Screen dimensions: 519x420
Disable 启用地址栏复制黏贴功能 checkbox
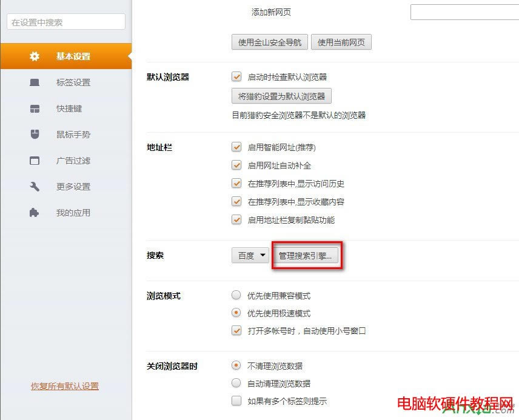(x=236, y=220)
